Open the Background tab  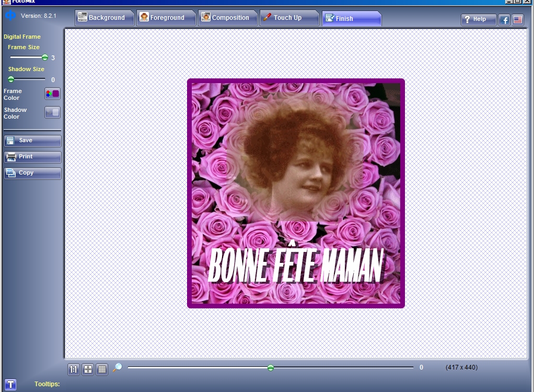[x=105, y=18]
